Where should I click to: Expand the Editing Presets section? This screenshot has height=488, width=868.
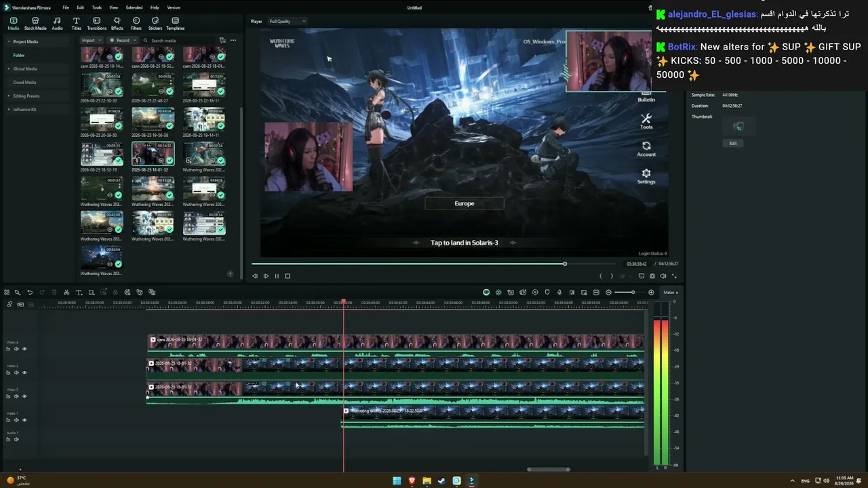pyautogui.click(x=9, y=96)
